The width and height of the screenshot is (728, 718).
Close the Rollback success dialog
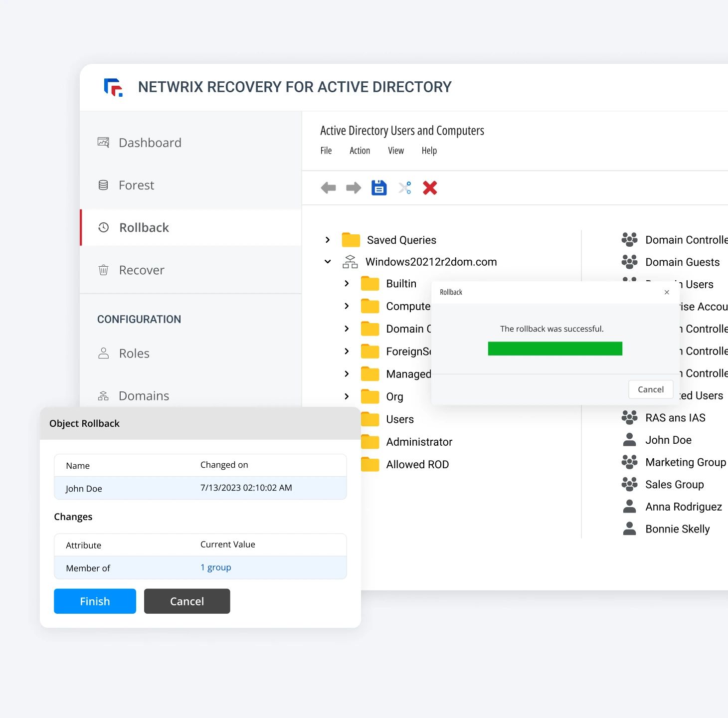(x=667, y=292)
